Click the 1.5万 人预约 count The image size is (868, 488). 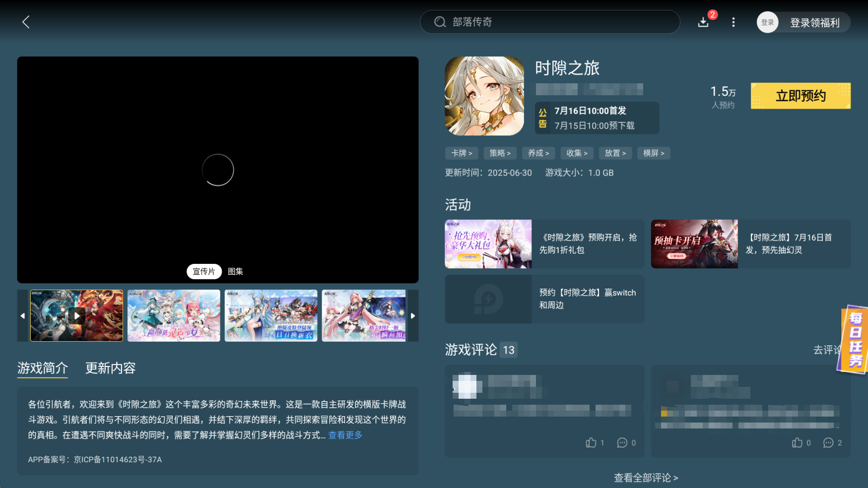click(723, 97)
